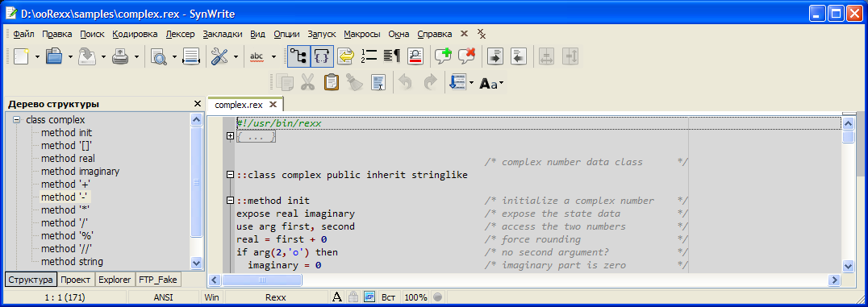Click the remove comment red X icon
The image size is (868, 307).
point(466,56)
